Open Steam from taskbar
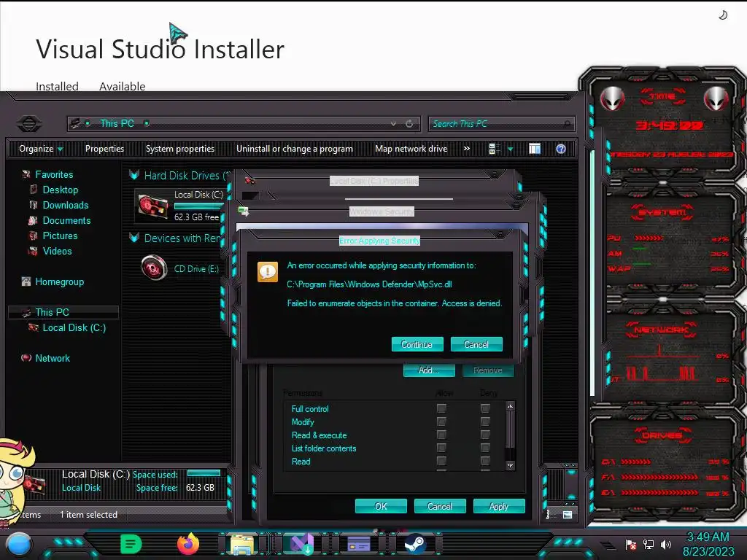Screen dimensions: 747x560 [x=415, y=544]
